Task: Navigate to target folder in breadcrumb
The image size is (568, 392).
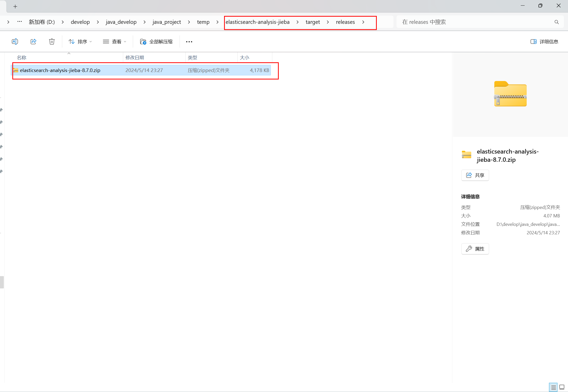Action: pos(313,22)
